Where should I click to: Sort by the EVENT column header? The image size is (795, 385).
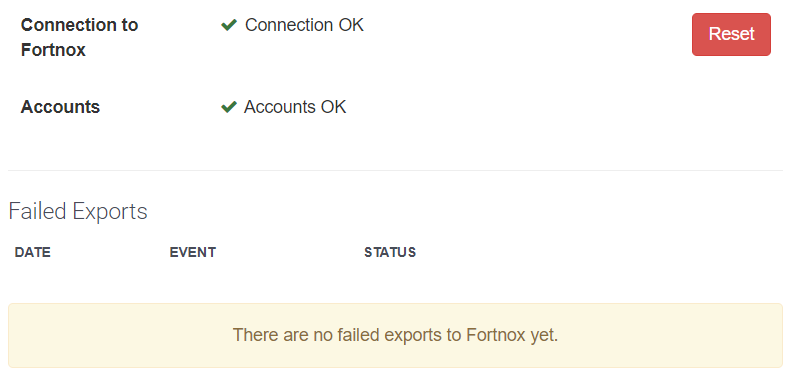(x=193, y=252)
